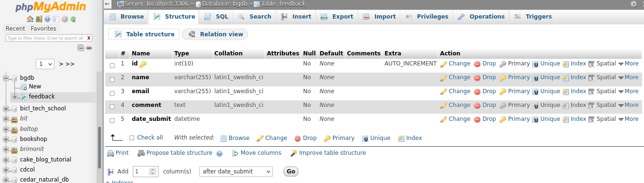Image resolution: width=644 pixels, height=183 pixels.
Task: Collapse the bgdb database tree node
Action: click(6, 78)
